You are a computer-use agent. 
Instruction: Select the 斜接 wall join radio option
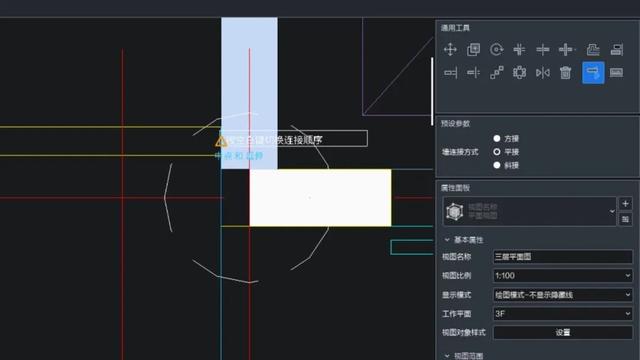tap(497, 165)
